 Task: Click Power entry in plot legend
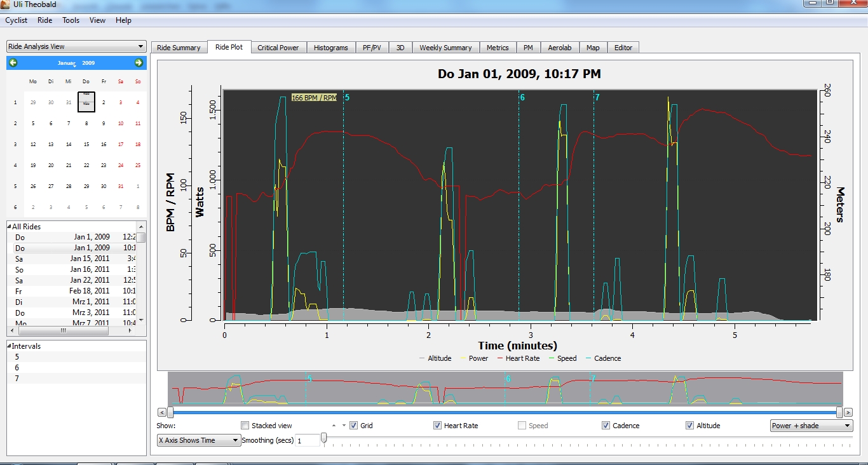pyautogui.click(x=474, y=358)
